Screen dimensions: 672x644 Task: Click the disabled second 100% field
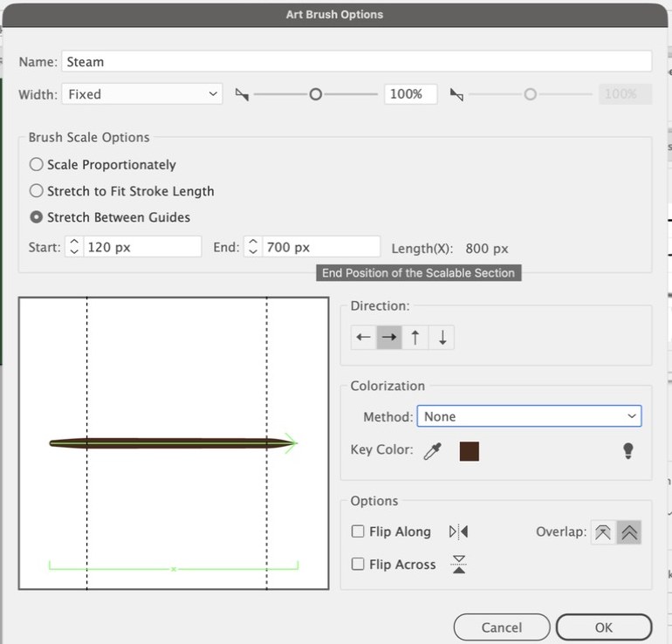pyautogui.click(x=625, y=94)
